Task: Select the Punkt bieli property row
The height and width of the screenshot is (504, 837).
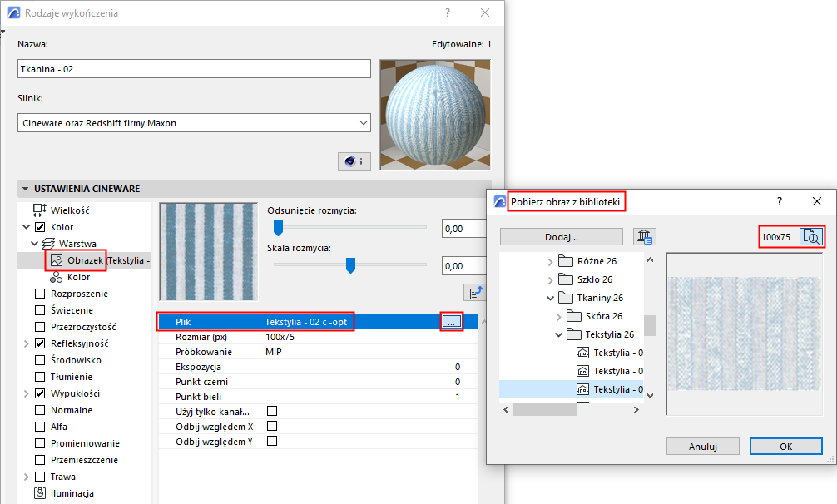Action: [318, 396]
